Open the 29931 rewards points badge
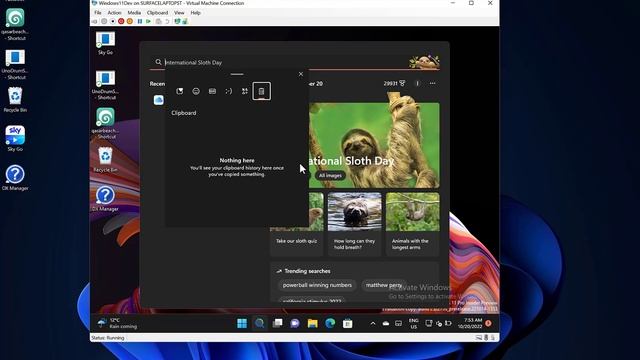Image resolution: width=640 pixels, height=360 pixels. [394, 83]
